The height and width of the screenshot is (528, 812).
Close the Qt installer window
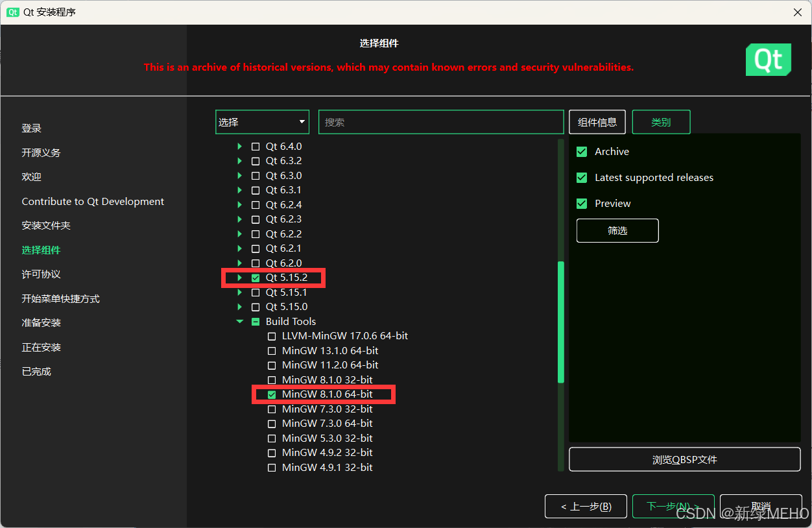coord(797,12)
